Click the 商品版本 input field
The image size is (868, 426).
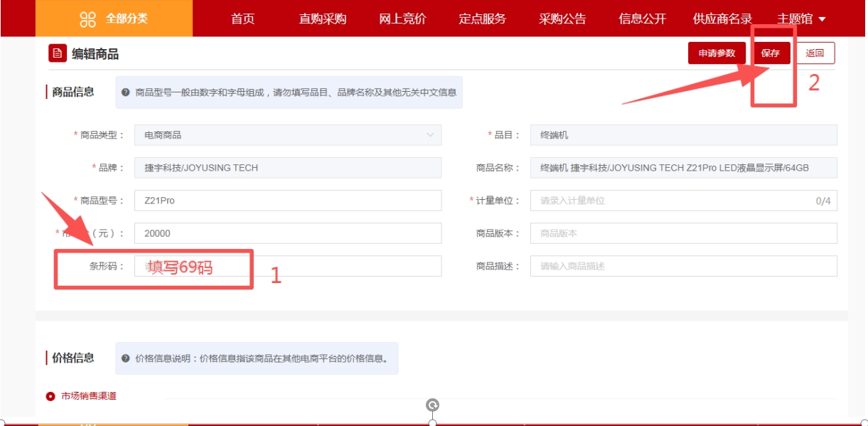[x=683, y=233]
